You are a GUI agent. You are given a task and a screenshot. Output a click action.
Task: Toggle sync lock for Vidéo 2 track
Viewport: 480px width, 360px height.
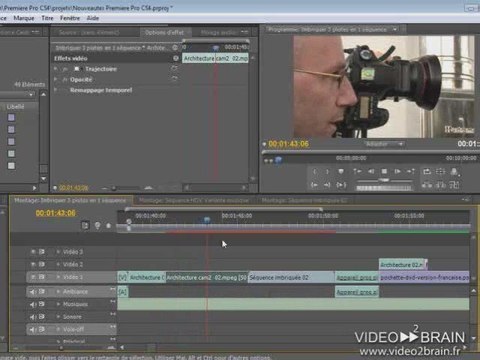(42, 264)
